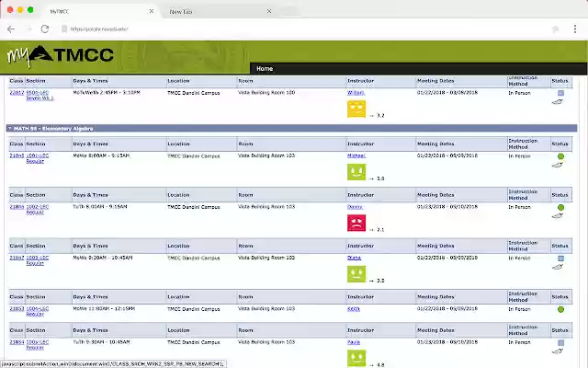Click the blue square status icon in William's row
588x368 pixels.
(x=560, y=93)
